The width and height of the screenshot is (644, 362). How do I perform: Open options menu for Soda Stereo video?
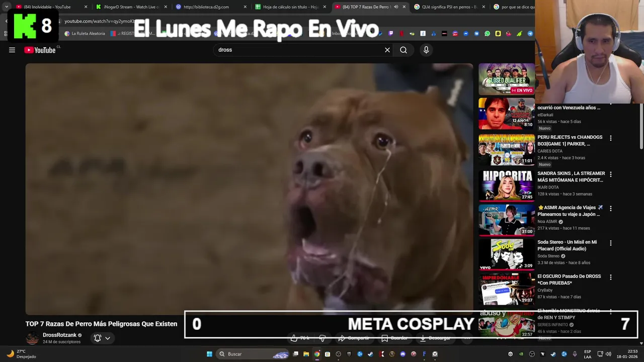611,243
